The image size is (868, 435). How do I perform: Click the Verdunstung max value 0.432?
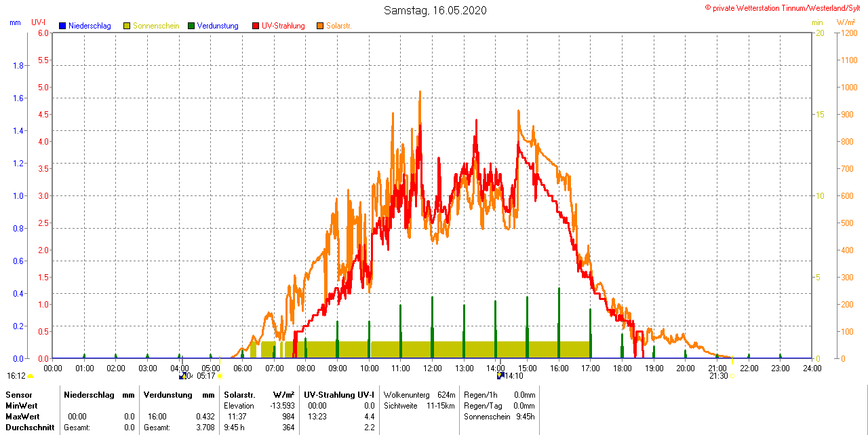[205, 417]
